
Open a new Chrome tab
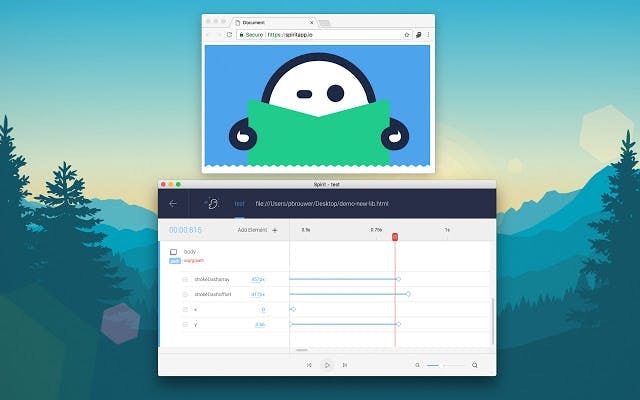[x=324, y=23]
